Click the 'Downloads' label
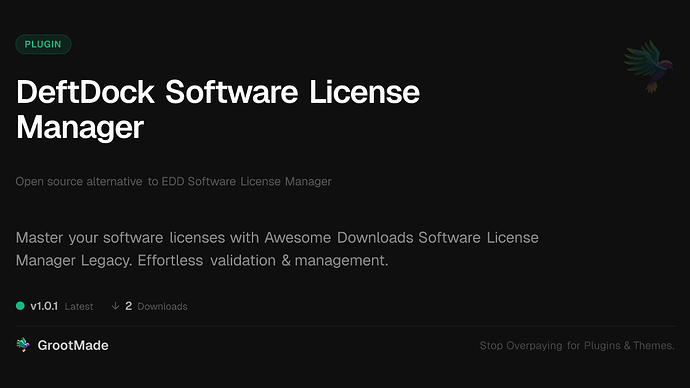 click(162, 307)
